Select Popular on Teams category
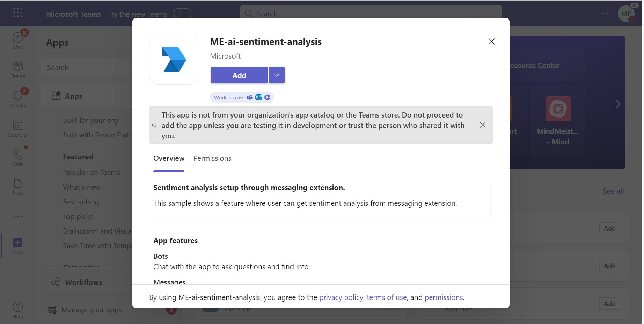The image size is (644, 324). point(92,173)
